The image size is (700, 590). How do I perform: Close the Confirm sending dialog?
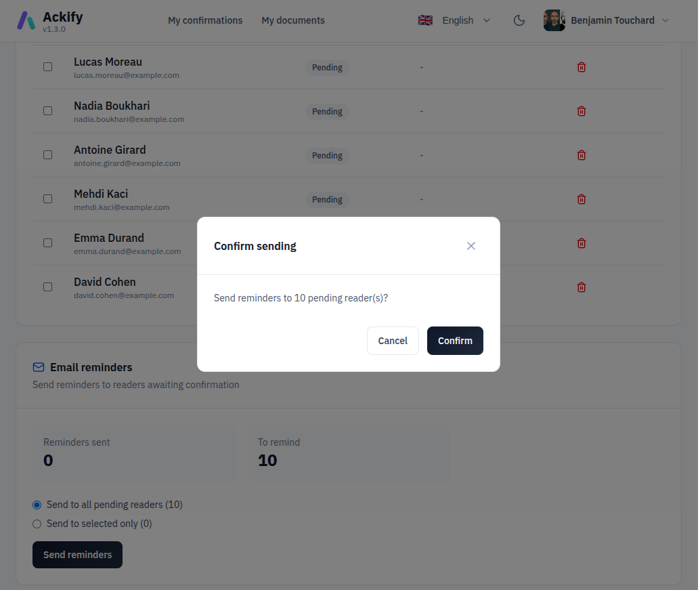(x=471, y=246)
